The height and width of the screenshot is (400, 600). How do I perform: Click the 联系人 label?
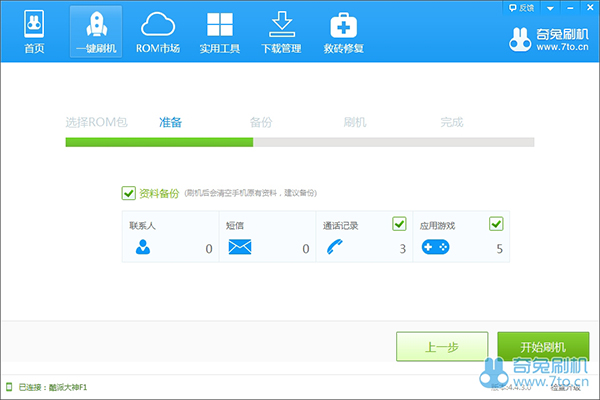point(142,226)
